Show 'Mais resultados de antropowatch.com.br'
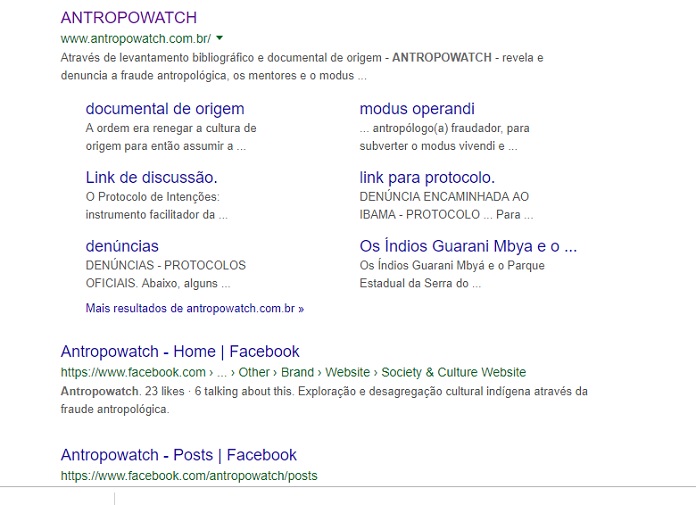The width and height of the screenshot is (696, 505). (x=194, y=309)
